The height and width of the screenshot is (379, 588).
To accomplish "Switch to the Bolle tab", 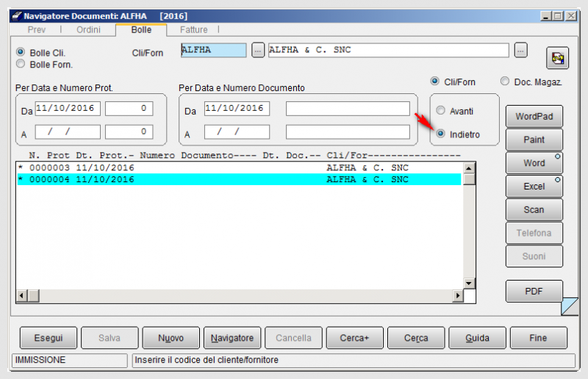I will (x=141, y=30).
